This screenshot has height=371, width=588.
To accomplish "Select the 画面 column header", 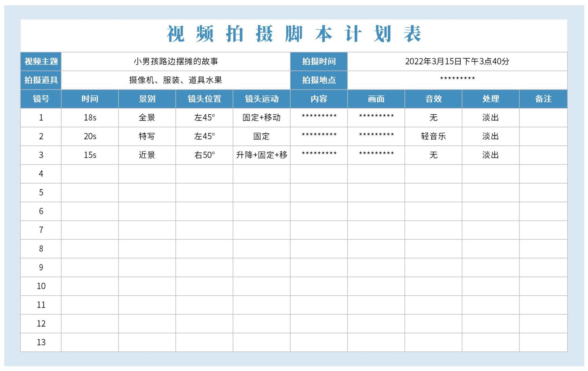I will (376, 99).
